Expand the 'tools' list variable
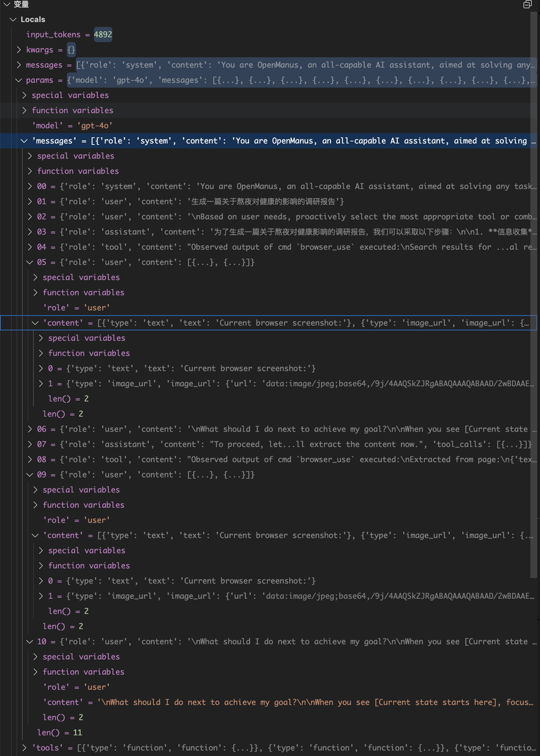The width and height of the screenshot is (540, 756). click(24, 748)
